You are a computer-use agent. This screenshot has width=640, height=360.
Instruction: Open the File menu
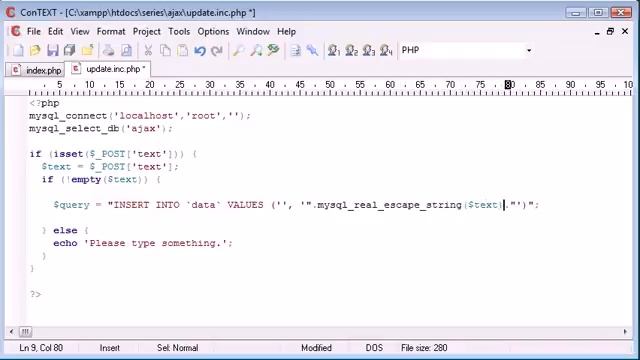coord(33,31)
